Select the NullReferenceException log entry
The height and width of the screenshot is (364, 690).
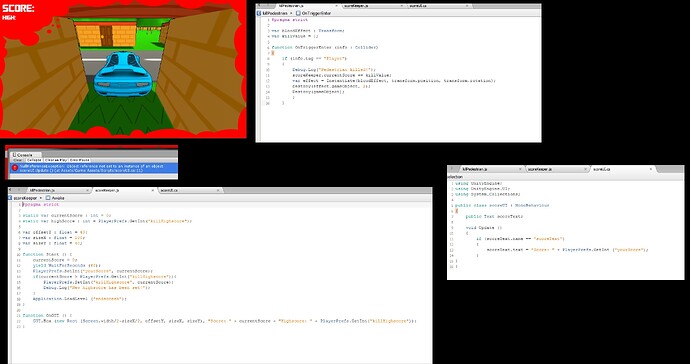pos(94,168)
